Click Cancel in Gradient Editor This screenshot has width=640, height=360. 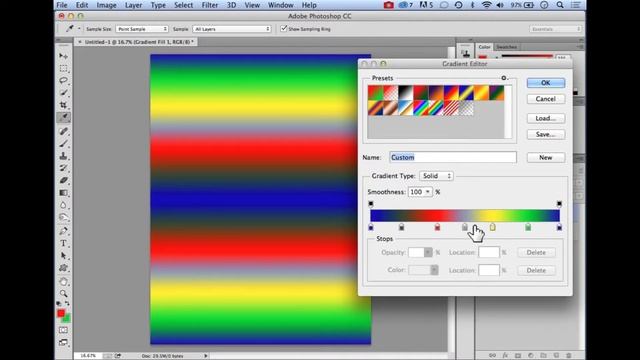(x=546, y=99)
